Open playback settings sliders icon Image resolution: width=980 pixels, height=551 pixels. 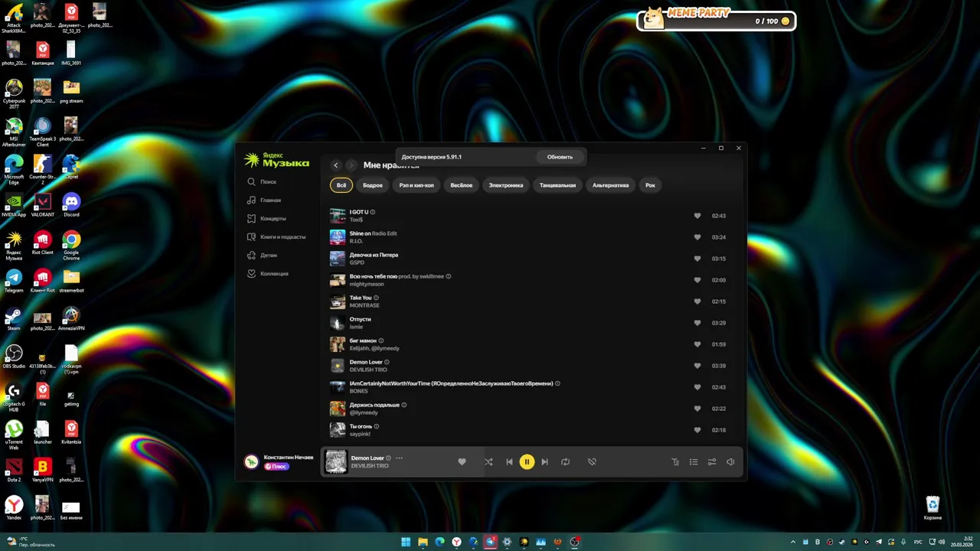point(711,461)
